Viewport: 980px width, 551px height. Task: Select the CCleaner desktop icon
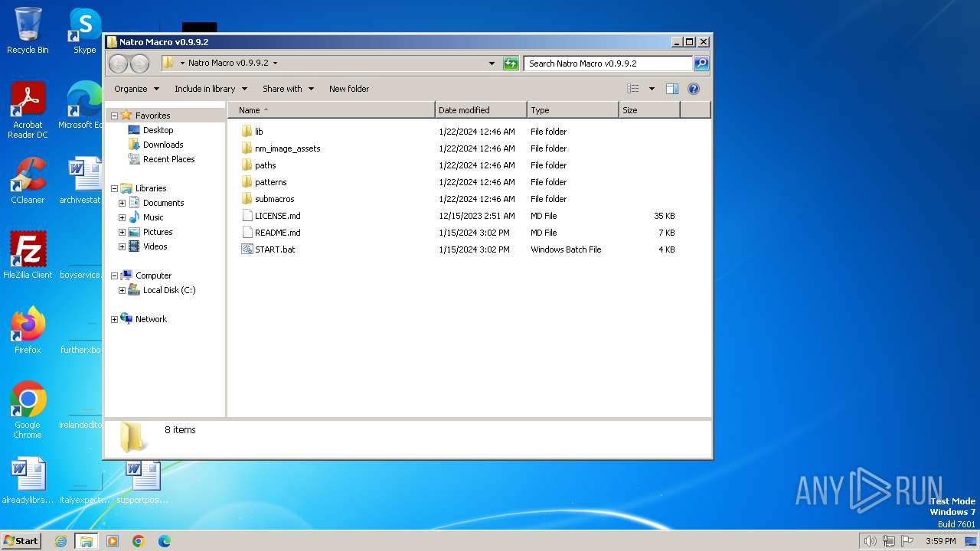(x=28, y=181)
